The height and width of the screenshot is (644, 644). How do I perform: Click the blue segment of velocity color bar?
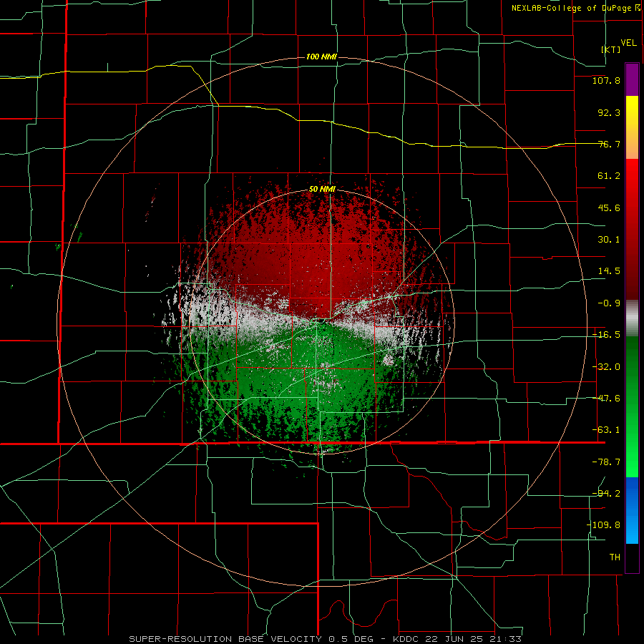click(632, 510)
